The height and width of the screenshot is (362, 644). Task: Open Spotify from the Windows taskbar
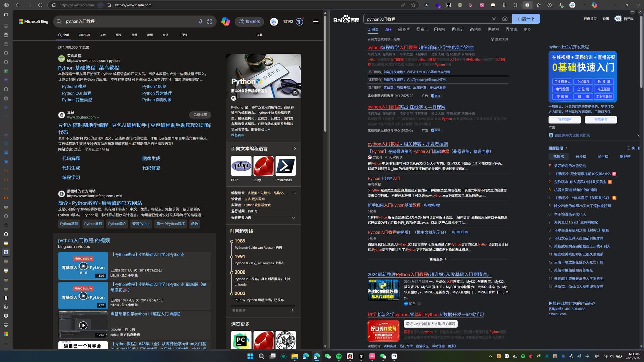(x=339, y=356)
